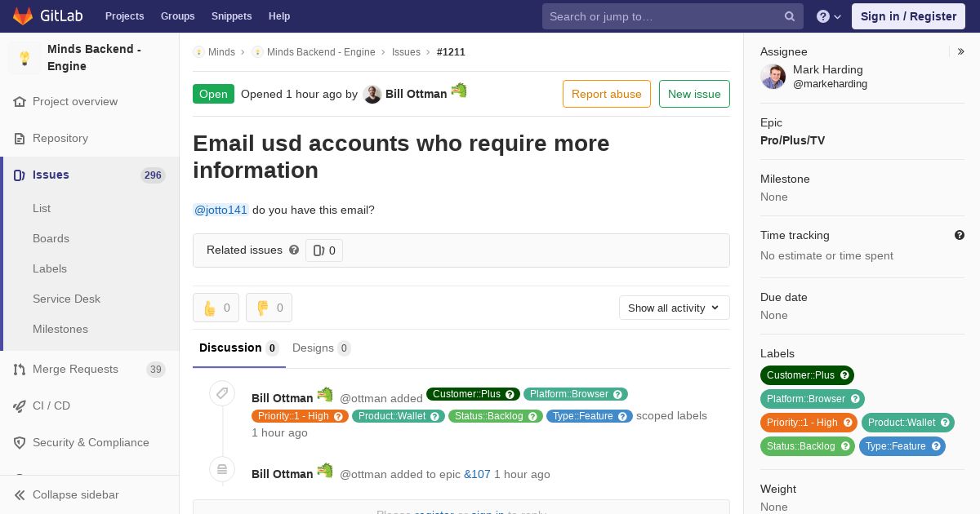Click help icon on sidebar Type::Feature label

[937, 446]
